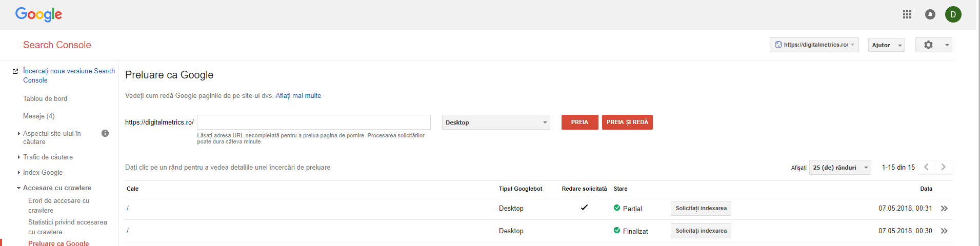Image resolution: width=980 pixels, height=246 pixels.
Task: Click the PREIA ȘI REDĂ button
Action: click(627, 122)
